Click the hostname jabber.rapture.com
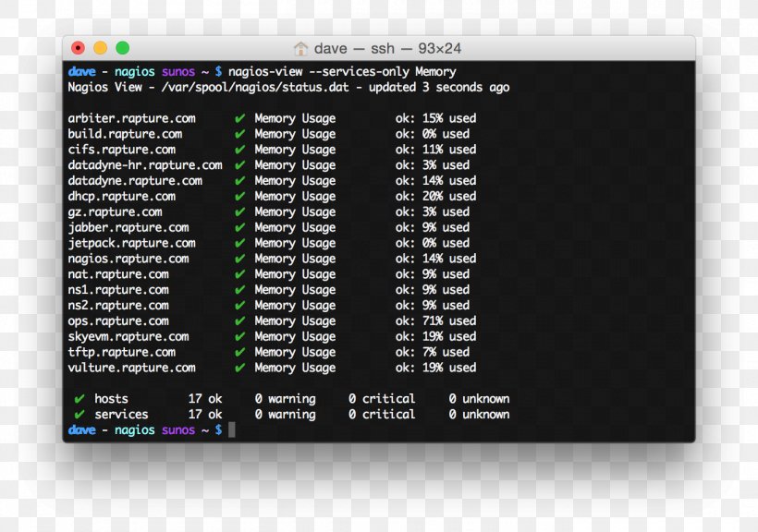Image resolution: width=758 pixels, height=532 pixels. (x=128, y=227)
